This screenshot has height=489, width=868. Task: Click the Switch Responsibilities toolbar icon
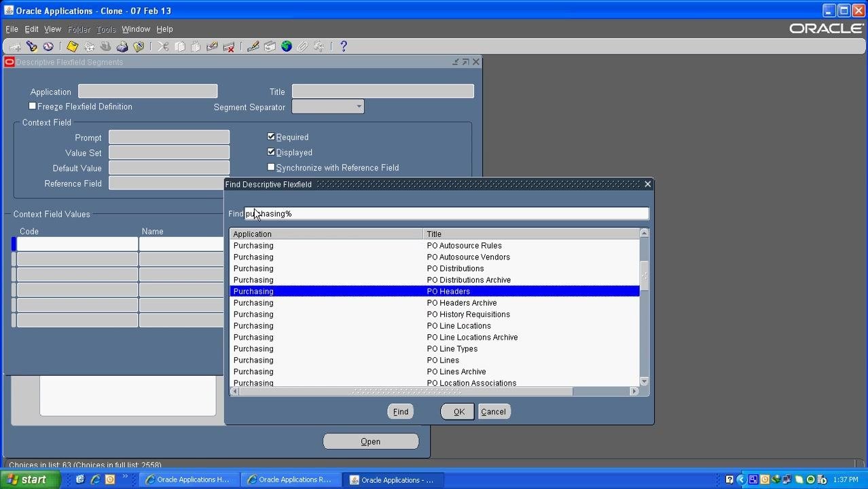tap(105, 47)
